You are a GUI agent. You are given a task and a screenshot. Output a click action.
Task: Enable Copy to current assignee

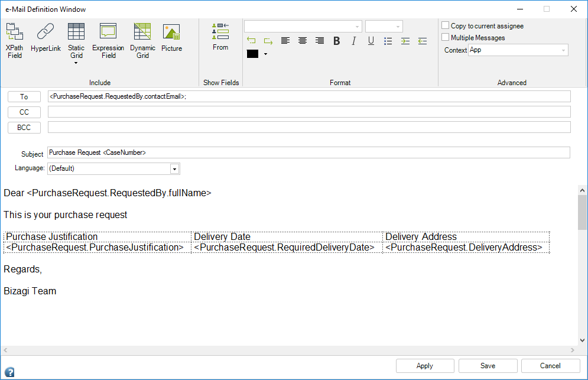[445, 25]
